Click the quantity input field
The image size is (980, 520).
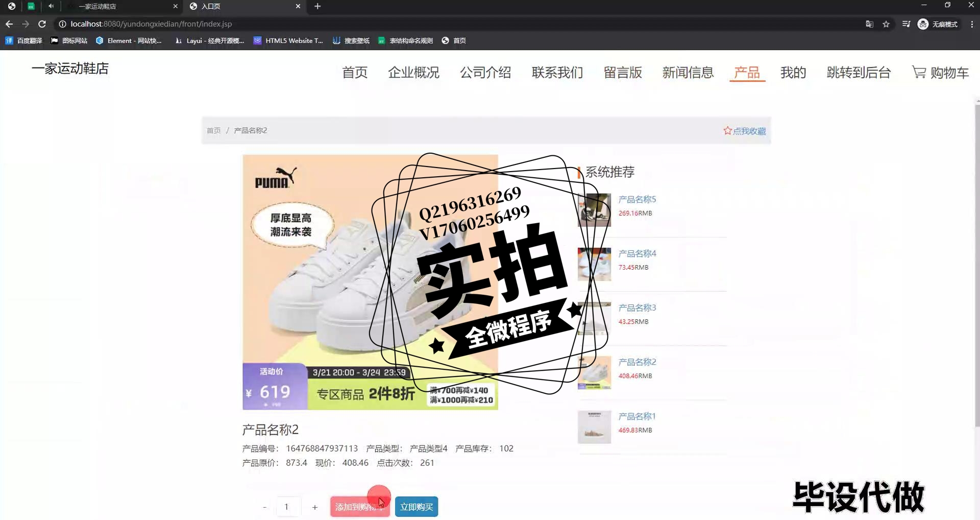coord(288,507)
